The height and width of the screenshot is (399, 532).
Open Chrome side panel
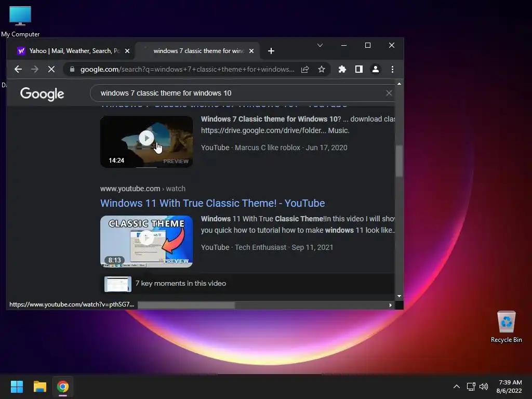tap(358, 69)
